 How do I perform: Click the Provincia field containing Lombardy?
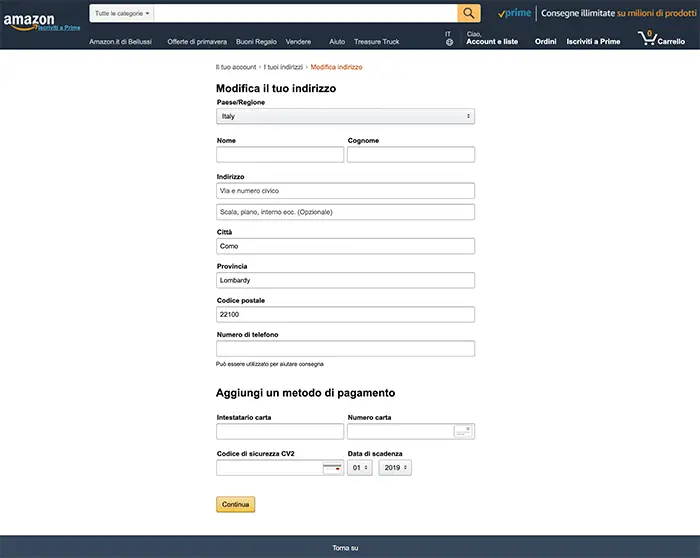click(346, 280)
